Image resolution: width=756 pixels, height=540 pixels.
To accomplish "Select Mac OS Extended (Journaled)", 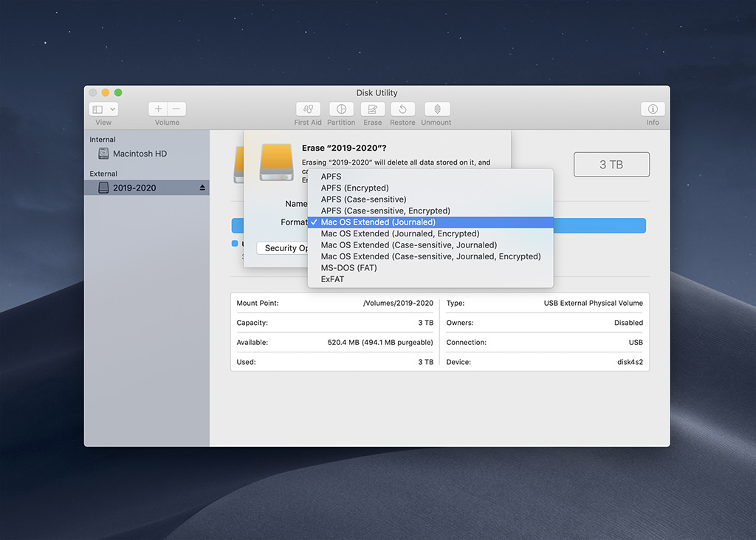I will tap(430, 222).
